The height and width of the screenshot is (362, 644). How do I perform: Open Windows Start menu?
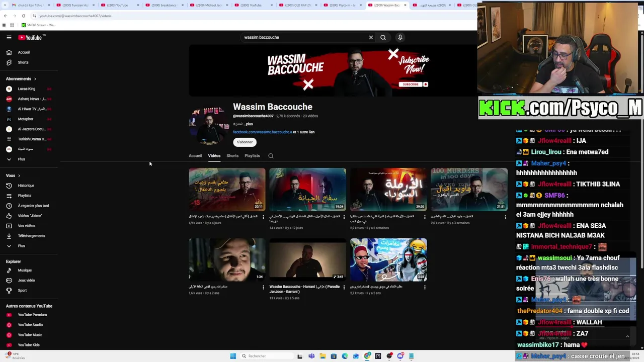(233, 356)
